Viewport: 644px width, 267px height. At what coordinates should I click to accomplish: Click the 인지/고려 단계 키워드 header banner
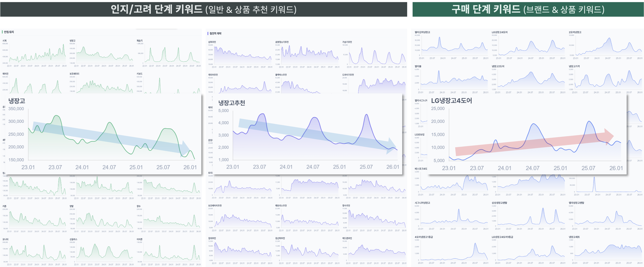[x=204, y=9]
